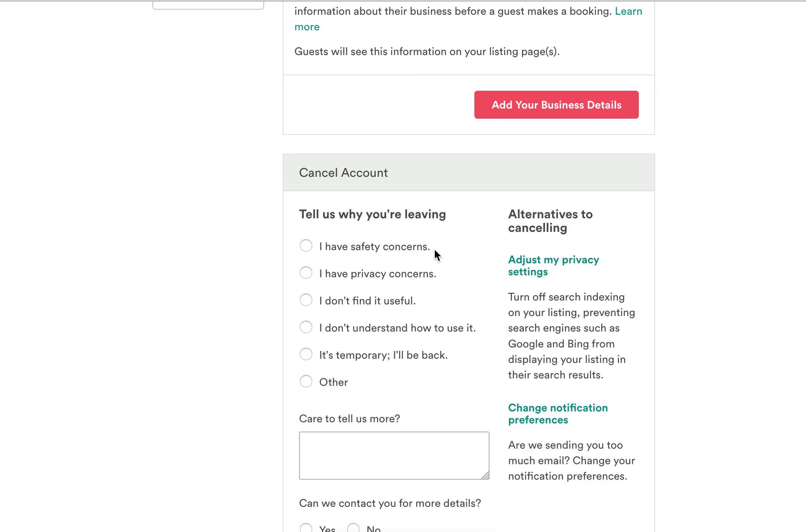Click the 'Care to tell us more?' text field
The width and height of the screenshot is (806, 532).
click(394, 455)
